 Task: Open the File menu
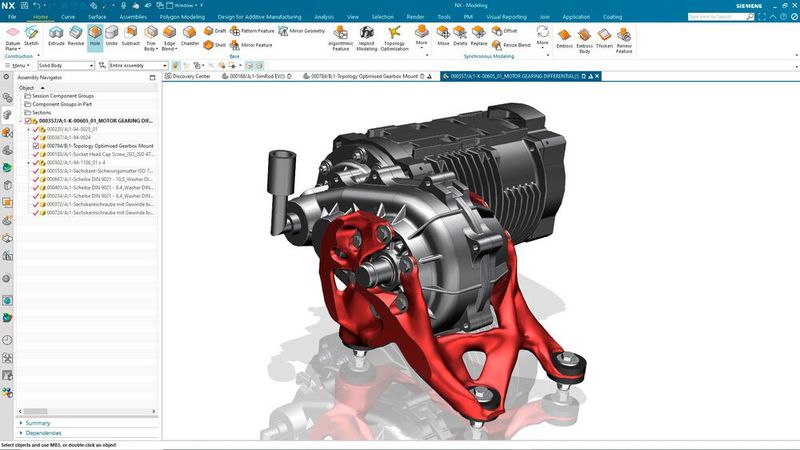(12, 17)
